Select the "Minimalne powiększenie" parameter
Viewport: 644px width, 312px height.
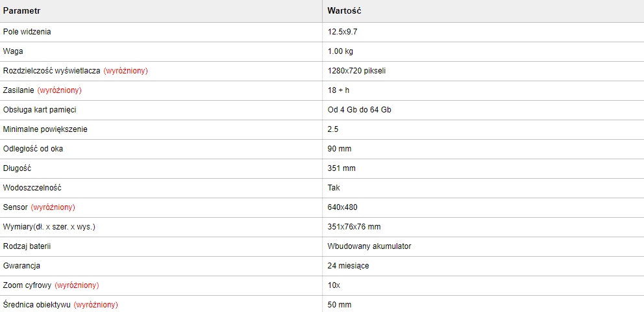[45, 129]
